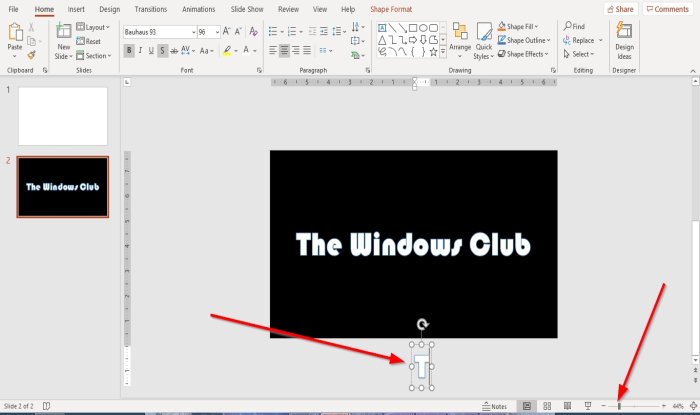Click the Font Color letter A icon
Screen dimensions: 700x415
(246, 50)
